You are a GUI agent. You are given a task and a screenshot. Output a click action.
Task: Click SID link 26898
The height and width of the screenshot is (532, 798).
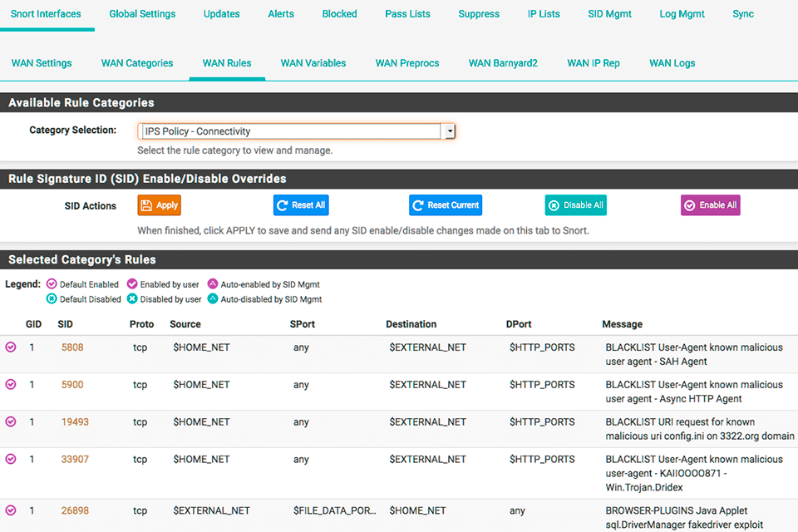click(x=75, y=510)
